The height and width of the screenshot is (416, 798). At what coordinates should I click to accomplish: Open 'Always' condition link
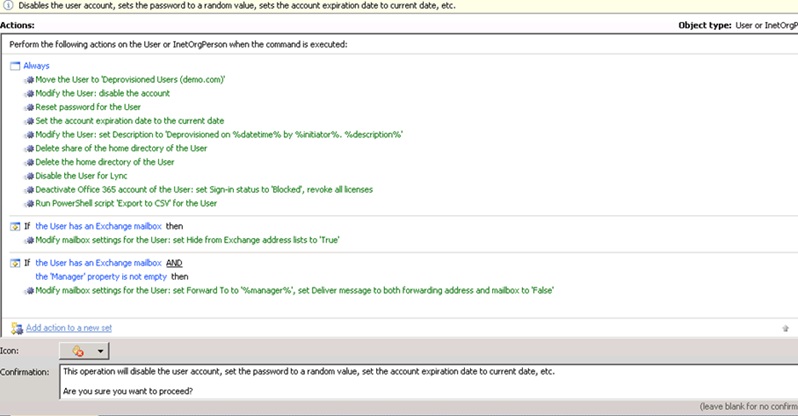(36, 66)
